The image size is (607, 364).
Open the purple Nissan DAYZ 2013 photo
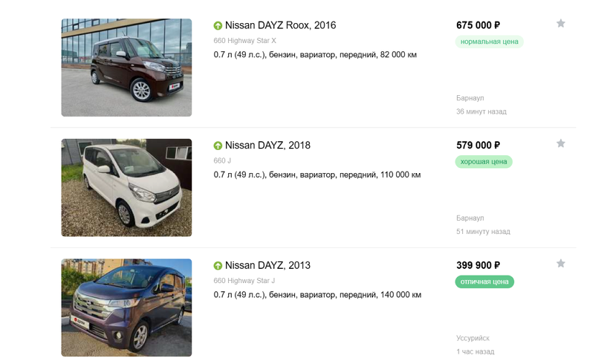(x=126, y=308)
